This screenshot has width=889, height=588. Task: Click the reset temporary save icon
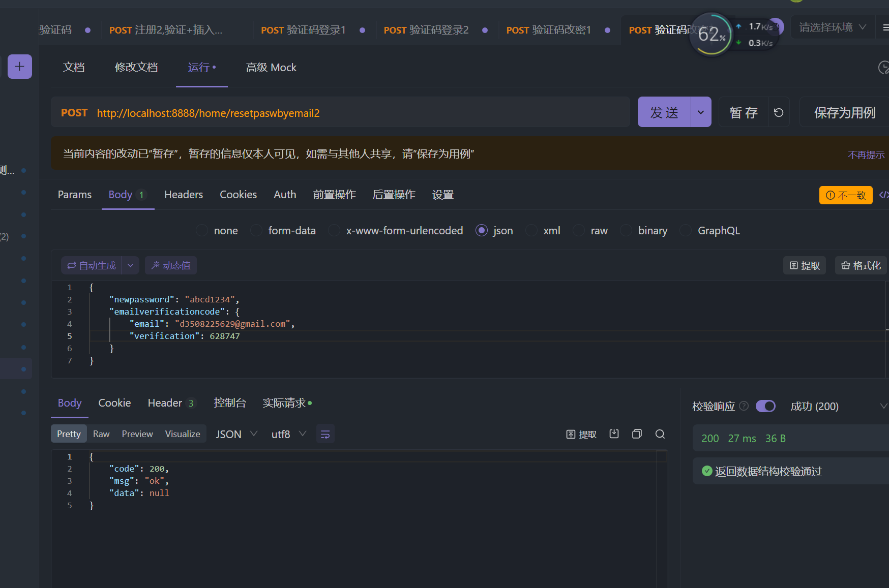click(x=779, y=112)
